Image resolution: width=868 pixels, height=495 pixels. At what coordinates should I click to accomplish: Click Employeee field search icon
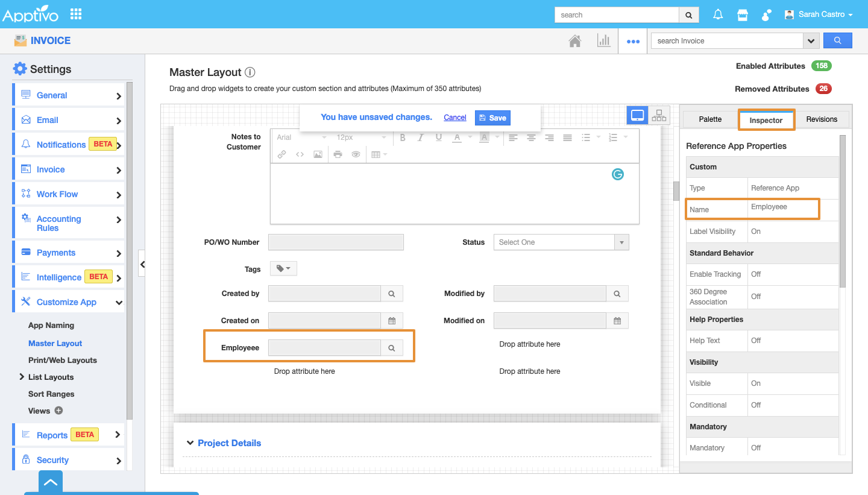click(x=392, y=348)
